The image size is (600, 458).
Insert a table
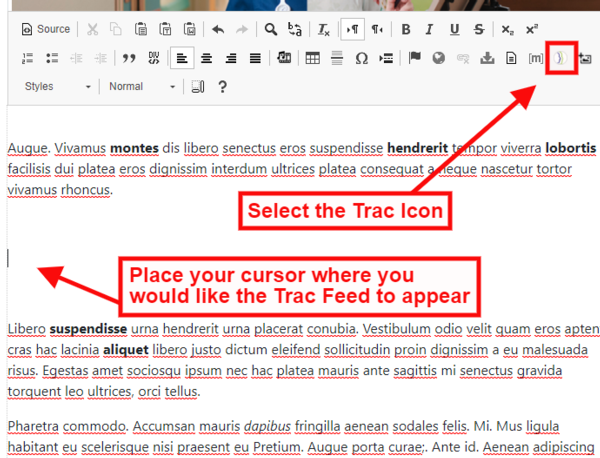tap(312, 58)
